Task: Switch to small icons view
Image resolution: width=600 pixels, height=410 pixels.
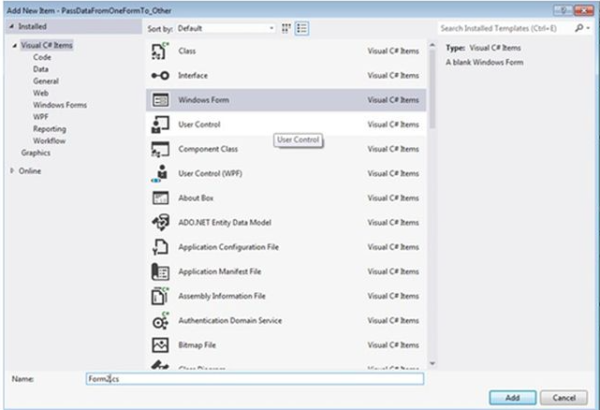Action: click(288, 29)
